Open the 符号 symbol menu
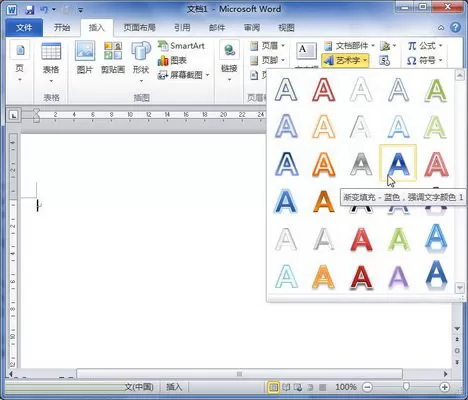Image resolution: width=468 pixels, height=400 pixels. click(425, 60)
